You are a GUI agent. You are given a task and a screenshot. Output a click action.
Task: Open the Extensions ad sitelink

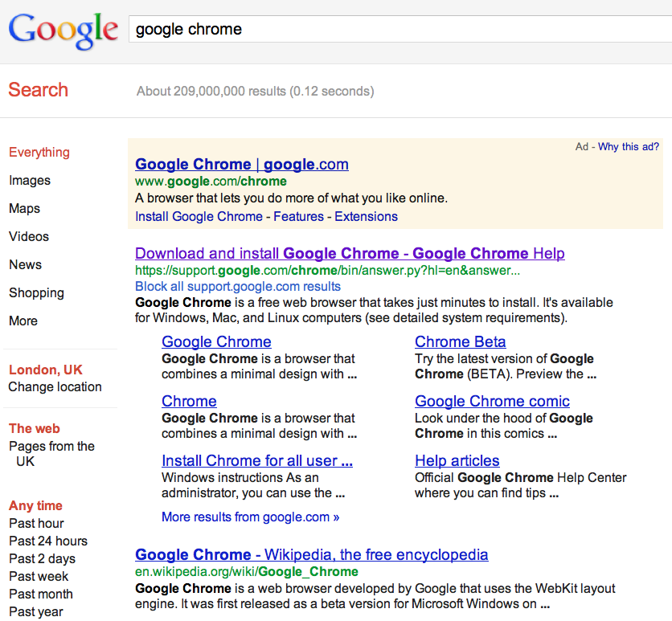[366, 217]
